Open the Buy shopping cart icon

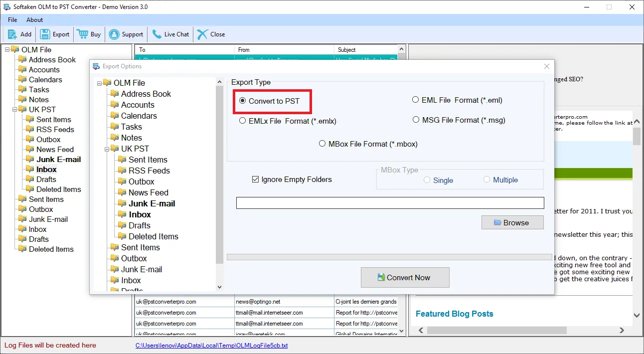[x=82, y=34]
